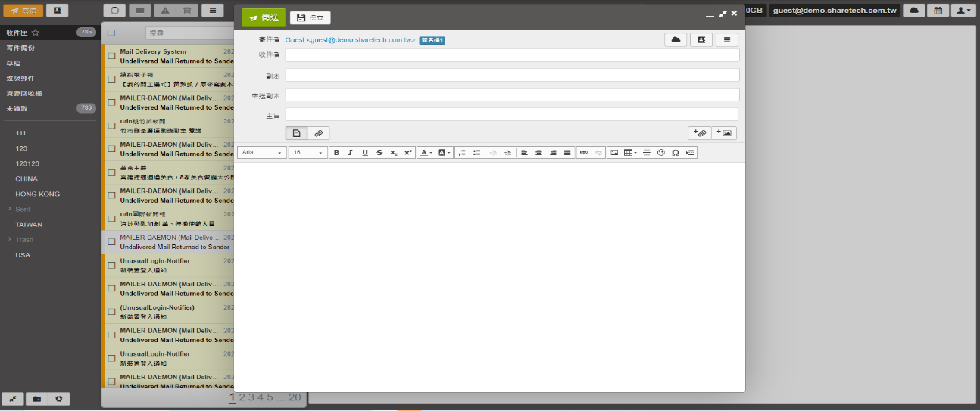Image resolution: width=980 pixels, height=411 pixels.
Task: Click the add attachment paperclip button
Action: [x=700, y=133]
